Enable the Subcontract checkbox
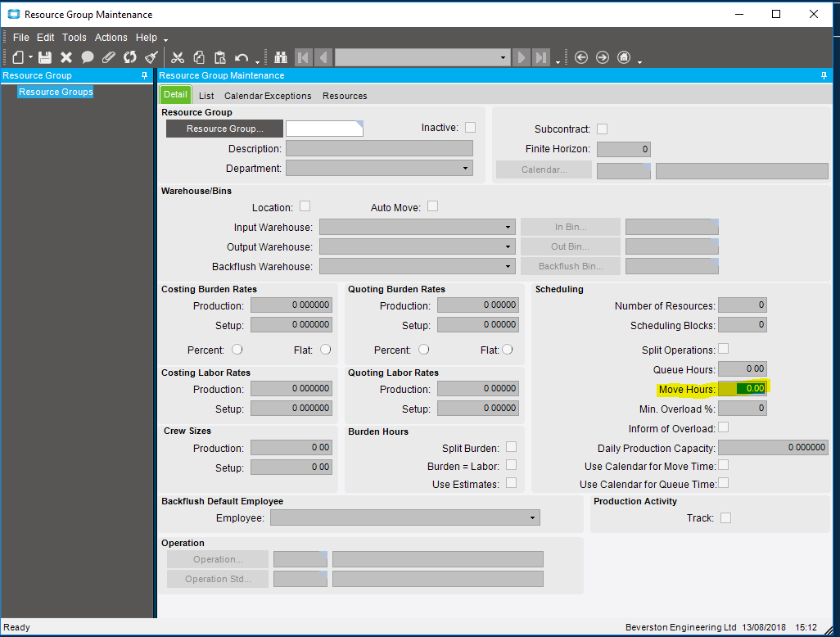The image size is (840, 637). (x=603, y=129)
